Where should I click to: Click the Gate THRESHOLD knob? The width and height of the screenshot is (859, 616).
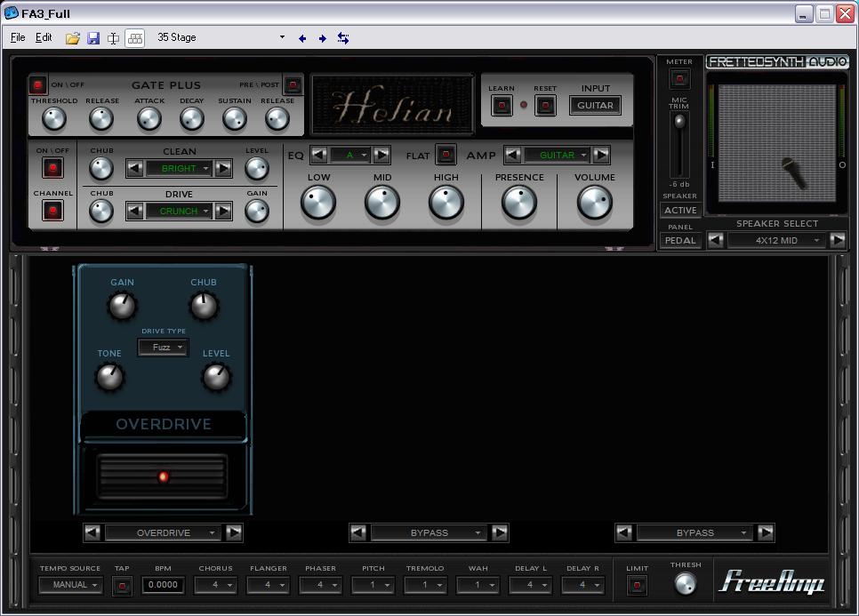[54, 119]
